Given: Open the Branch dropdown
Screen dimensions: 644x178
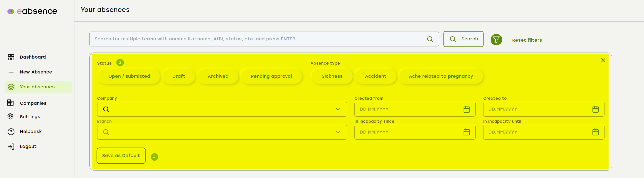Looking at the screenshot, I should coord(222,132).
